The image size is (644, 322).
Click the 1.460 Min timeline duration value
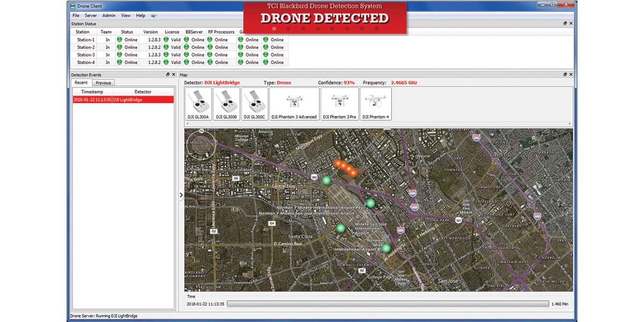pos(560,304)
